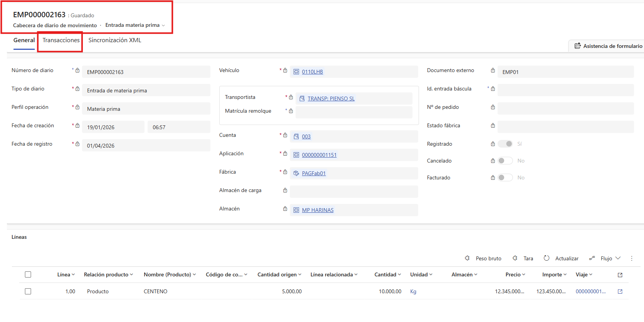Image resolution: width=644 pixels, height=322 pixels.
Task: Open the TRANSP: PIENSO SL link
Action: click(331, 99)
